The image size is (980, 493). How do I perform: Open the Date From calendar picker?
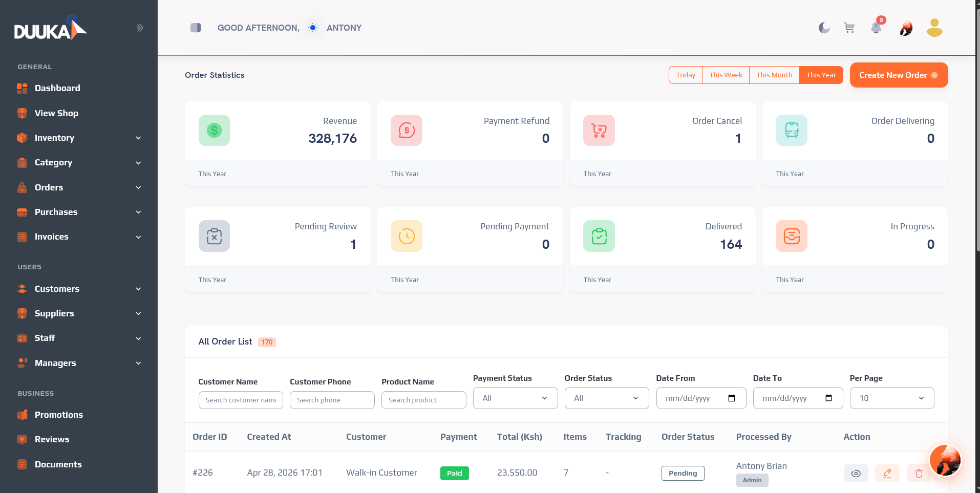coord(732,398)
